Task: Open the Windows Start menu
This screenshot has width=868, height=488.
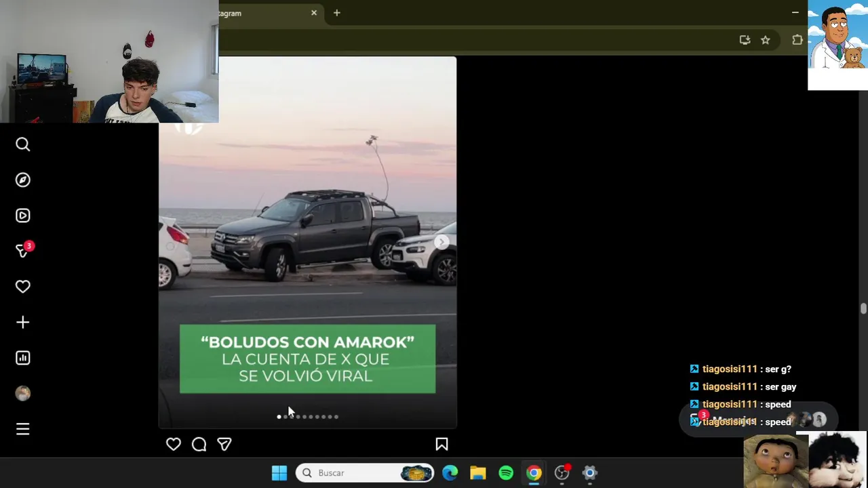Action: click(x=279, y=473)
